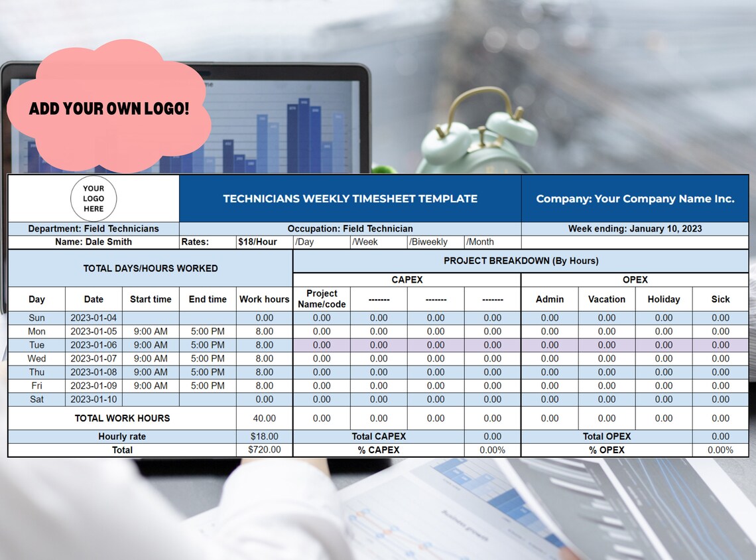Select the Department: Field Technicians cell
The width and height of the screenshot is (756, 560).
93,228
